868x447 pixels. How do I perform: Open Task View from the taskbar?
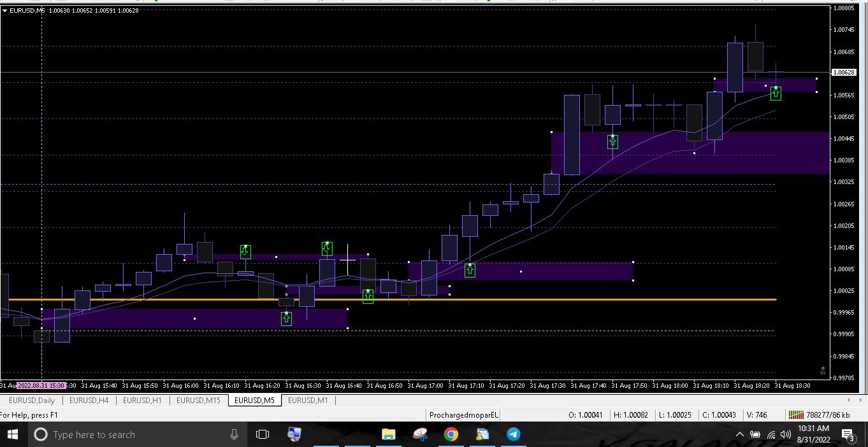(x=263, y=434)
